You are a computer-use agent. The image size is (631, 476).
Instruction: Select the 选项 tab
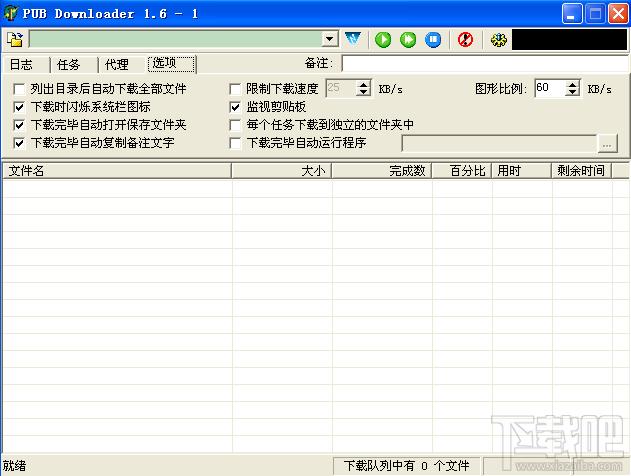click(x=172, y=64)
